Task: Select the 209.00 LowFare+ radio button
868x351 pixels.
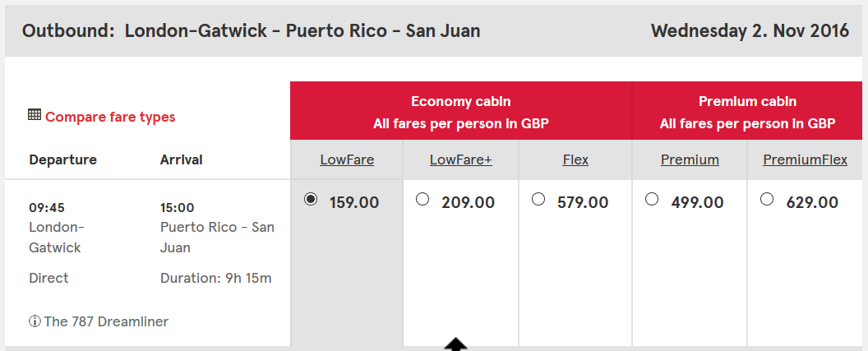Action: [x=422, y=199]
